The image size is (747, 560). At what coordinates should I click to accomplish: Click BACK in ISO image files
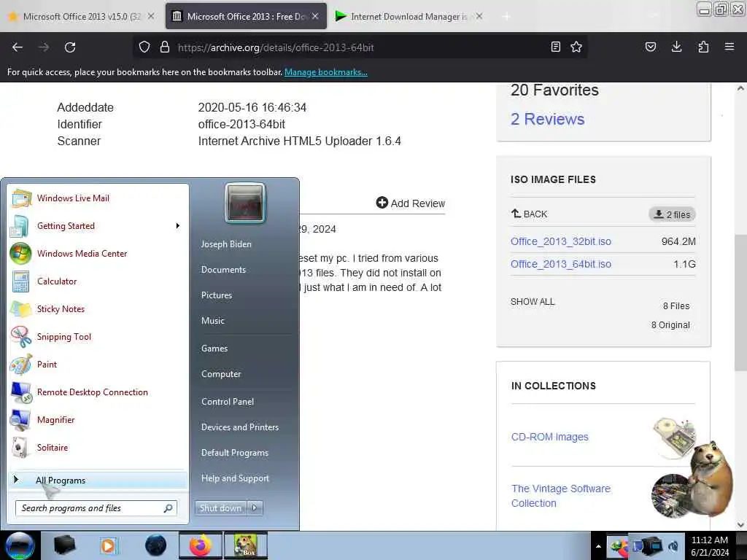point(529,214)
